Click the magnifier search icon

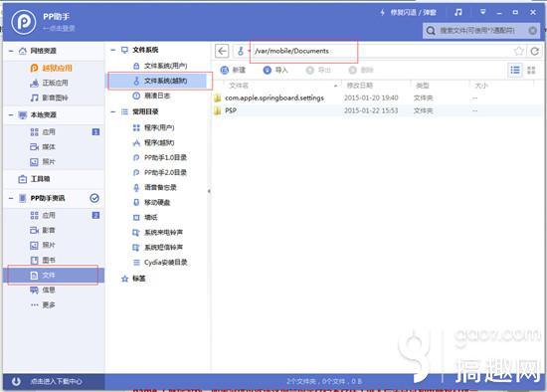click(x=431, y=31)
